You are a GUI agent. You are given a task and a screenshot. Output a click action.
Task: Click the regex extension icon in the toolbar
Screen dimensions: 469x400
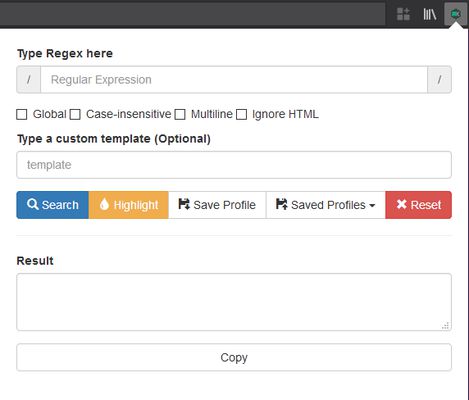(x=455, y=14)
